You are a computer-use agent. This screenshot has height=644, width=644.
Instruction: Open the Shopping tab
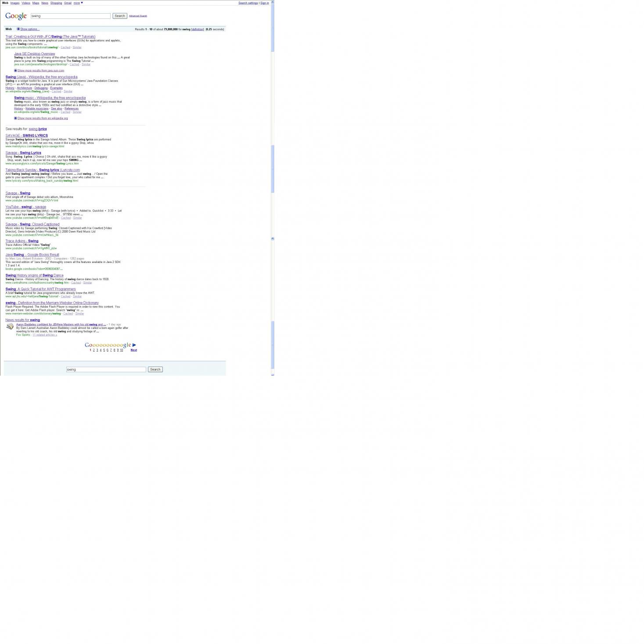click(56, 3)
